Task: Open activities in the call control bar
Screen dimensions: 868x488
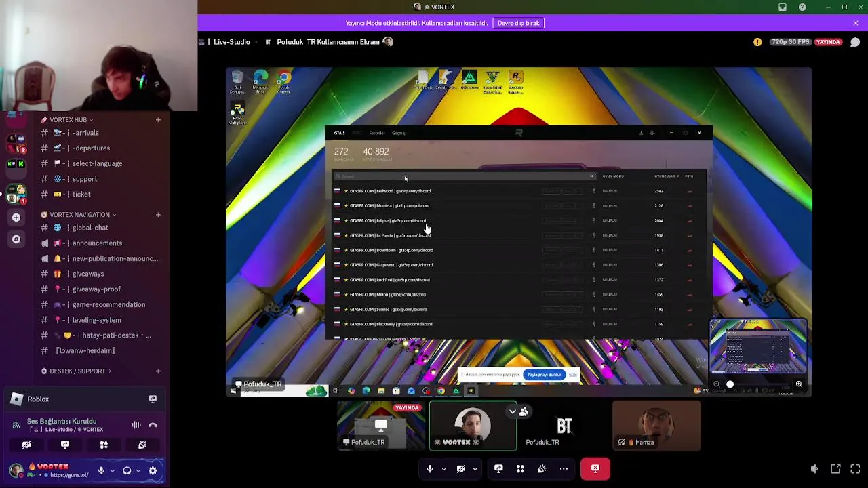Action: [x=520, y=468]
